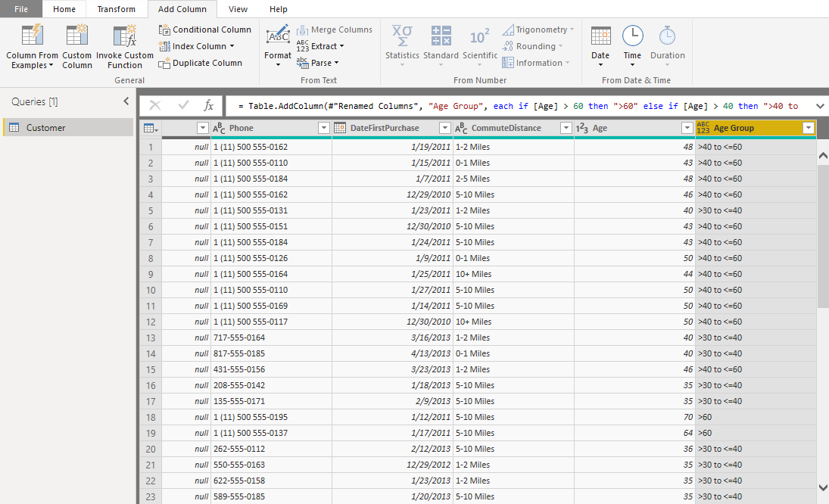The image size is (829, 504).
Task: Open the Duration column tool
Action: tap(667, 46)
